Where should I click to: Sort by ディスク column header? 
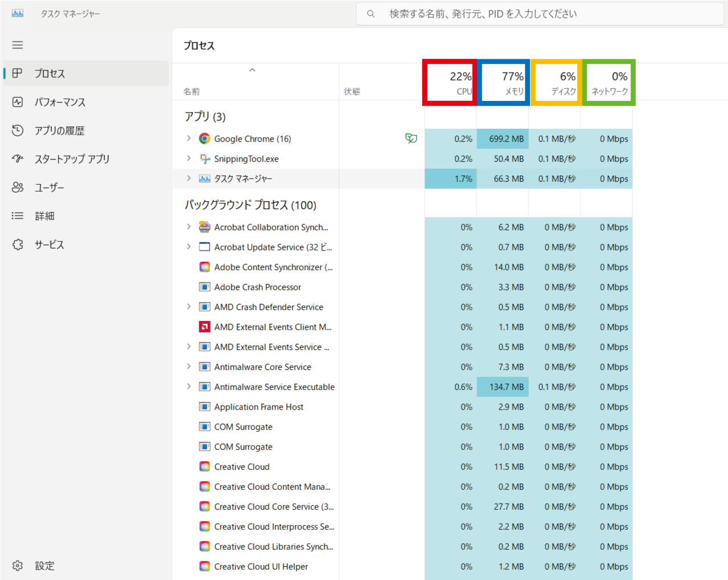[x=556, y=82]
